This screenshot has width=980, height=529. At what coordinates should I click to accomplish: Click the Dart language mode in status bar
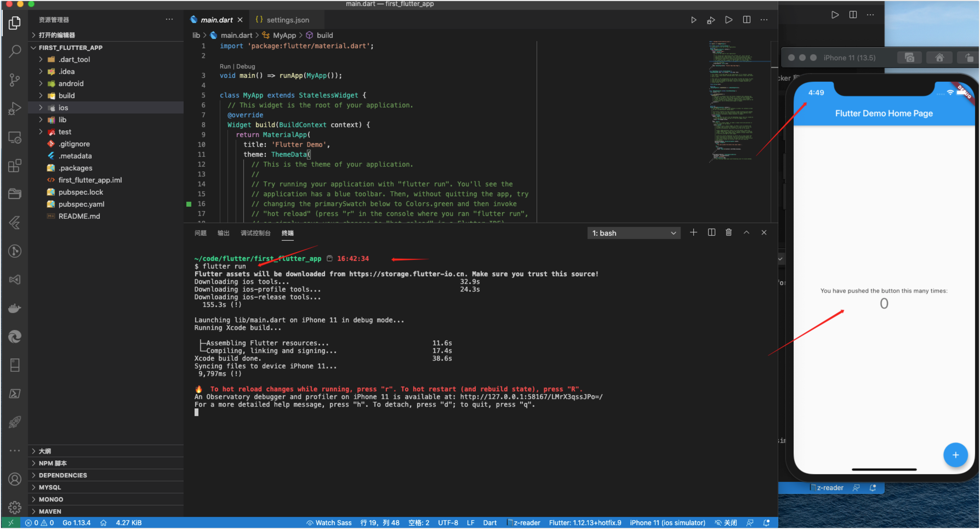pos(490,523)
